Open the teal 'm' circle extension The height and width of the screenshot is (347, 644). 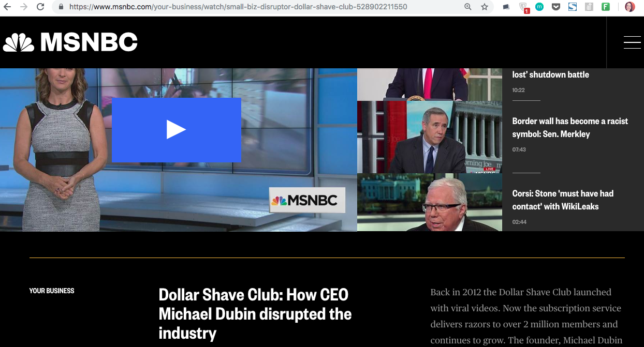(x=539, y=7)
